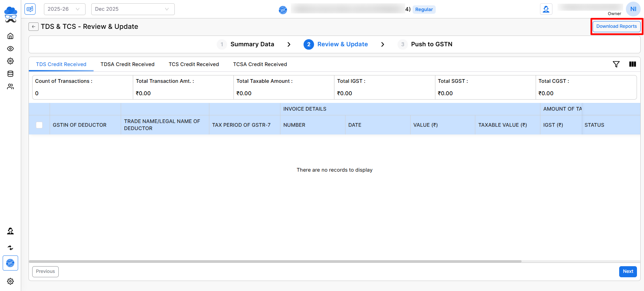Expand the Dec 2025 month dropdown

(132, 9)
